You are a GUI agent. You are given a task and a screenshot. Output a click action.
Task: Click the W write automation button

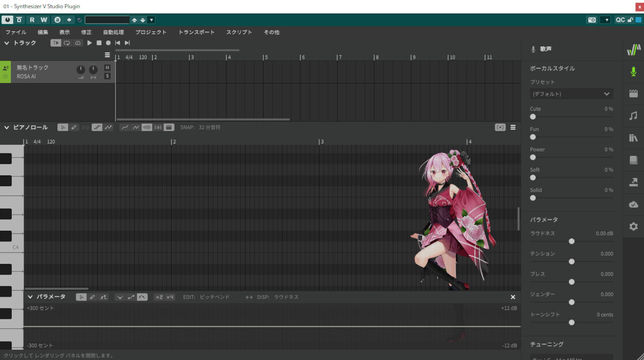click(x=44, y=20)
